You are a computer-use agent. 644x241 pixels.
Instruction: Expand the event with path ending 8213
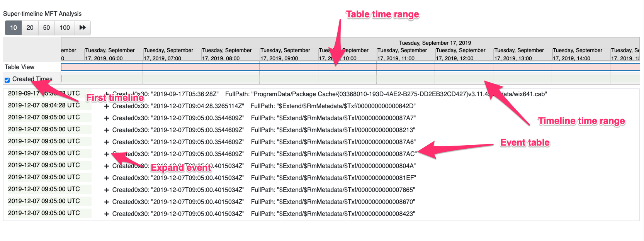tap(107, 130)
